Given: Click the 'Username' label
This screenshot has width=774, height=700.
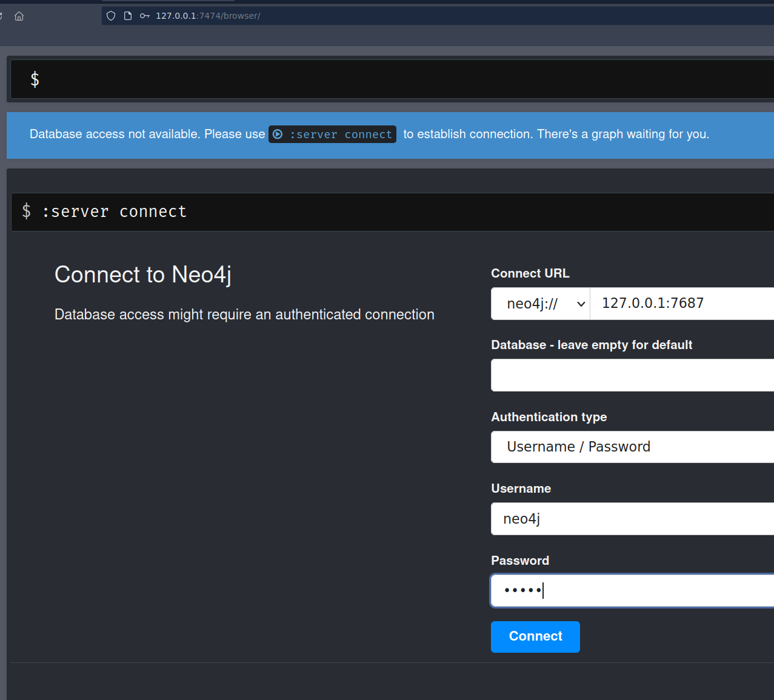Looking at the screenshot, I should [x=521, y=488].
